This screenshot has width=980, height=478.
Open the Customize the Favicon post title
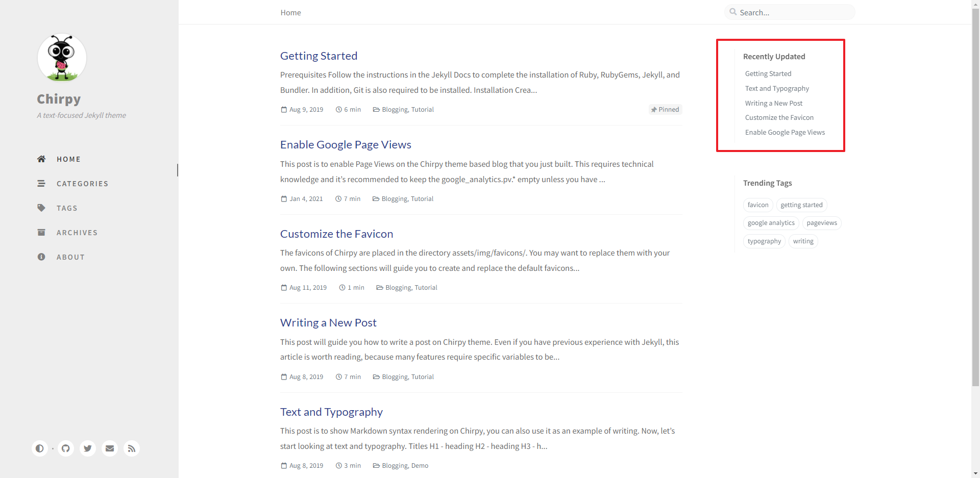[336, 234]
